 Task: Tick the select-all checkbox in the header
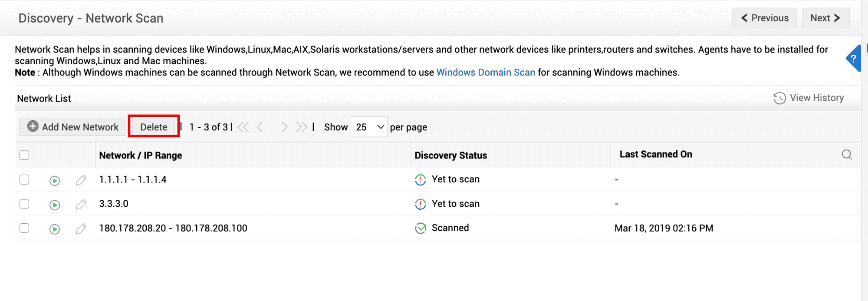[24, 155]
